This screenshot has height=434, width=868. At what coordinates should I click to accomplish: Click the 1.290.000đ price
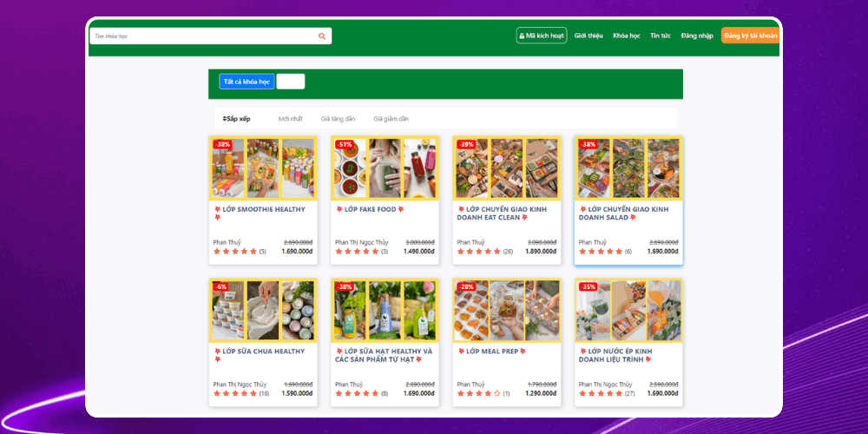[x=541, y=393]
